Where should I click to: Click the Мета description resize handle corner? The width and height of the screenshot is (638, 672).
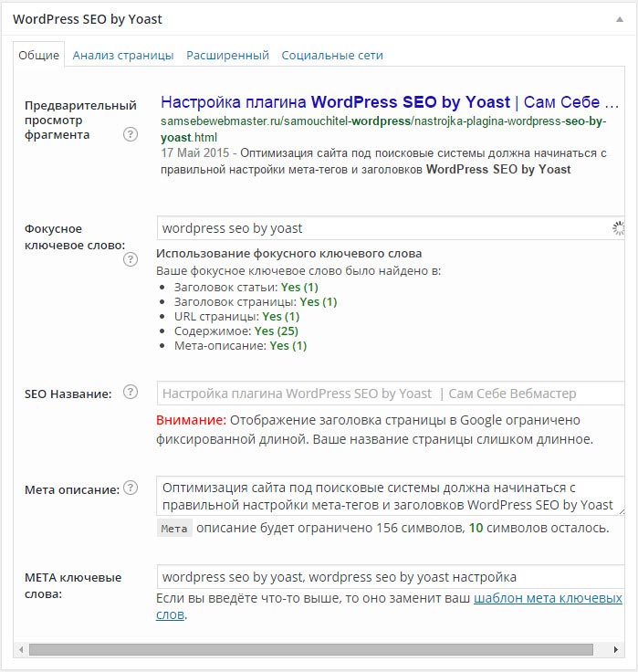pos(622,511)
